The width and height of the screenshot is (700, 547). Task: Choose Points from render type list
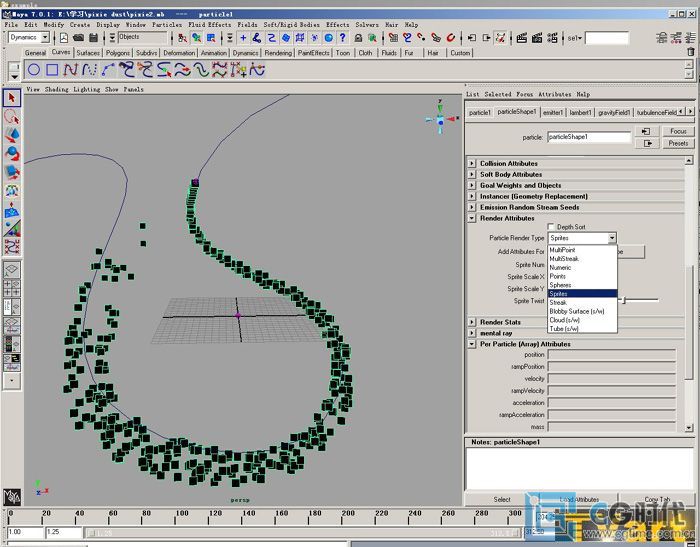tap(582, 276)
